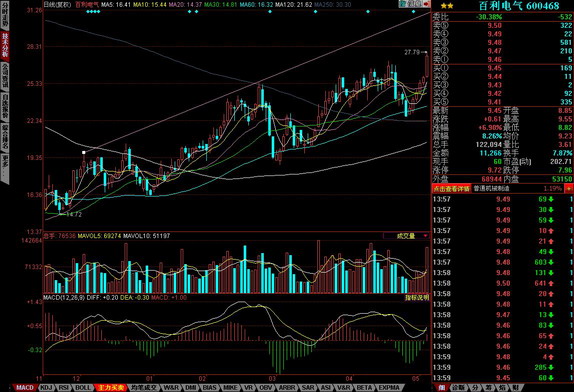Viewport: 574px width, 392px height.
Task: Click the 卖① 9.46 sell order row
Action: pos(502,60)
